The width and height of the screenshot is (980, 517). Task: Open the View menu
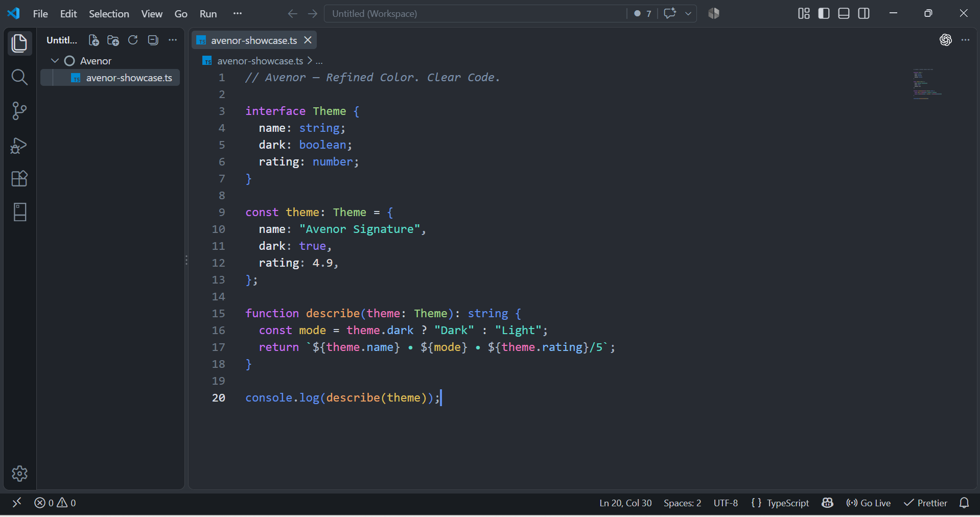pyautogui.click(x=152, y=14)
